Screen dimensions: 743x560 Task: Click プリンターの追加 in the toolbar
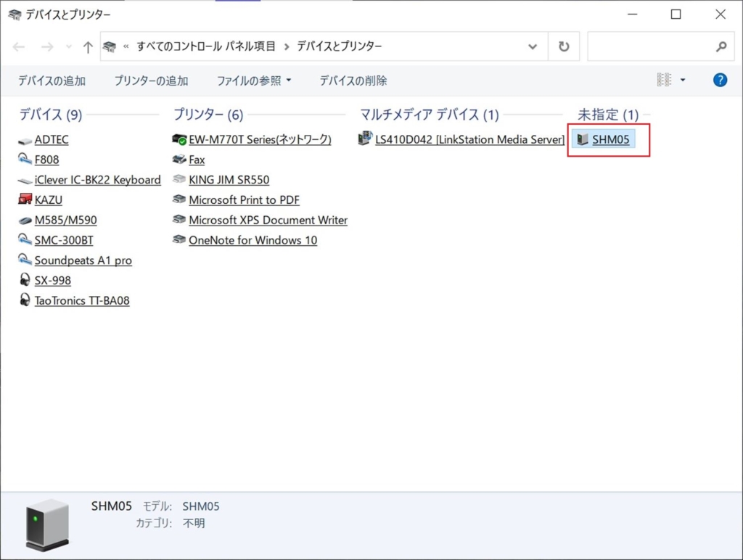pos(151,81)
